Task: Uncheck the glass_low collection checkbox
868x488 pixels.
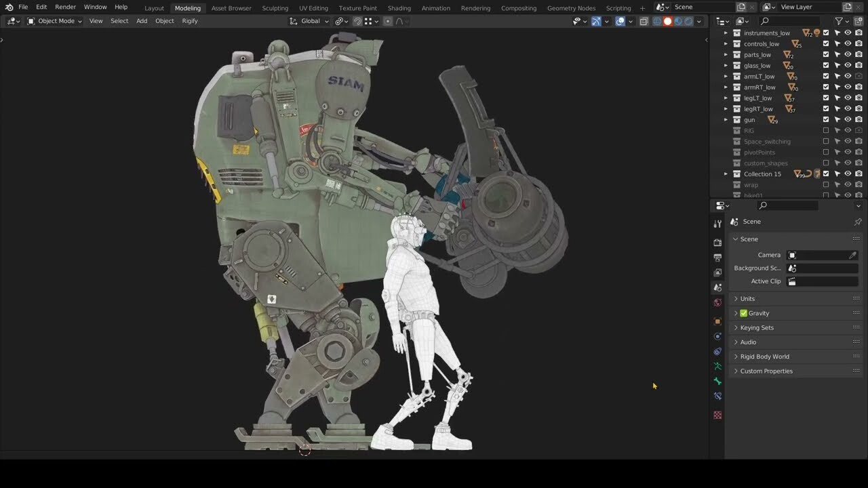Action: point(826,65)
